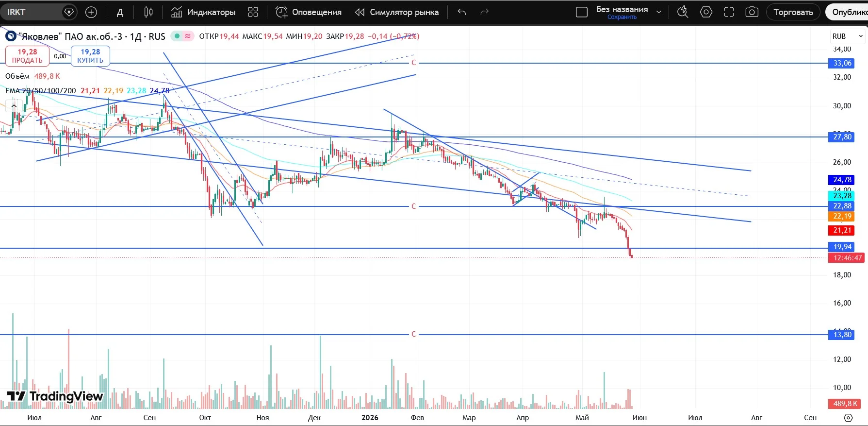Screen dimensions: 868x426
Task: Click the Яковлев ПАО symbol title
Action: (92, 36)
